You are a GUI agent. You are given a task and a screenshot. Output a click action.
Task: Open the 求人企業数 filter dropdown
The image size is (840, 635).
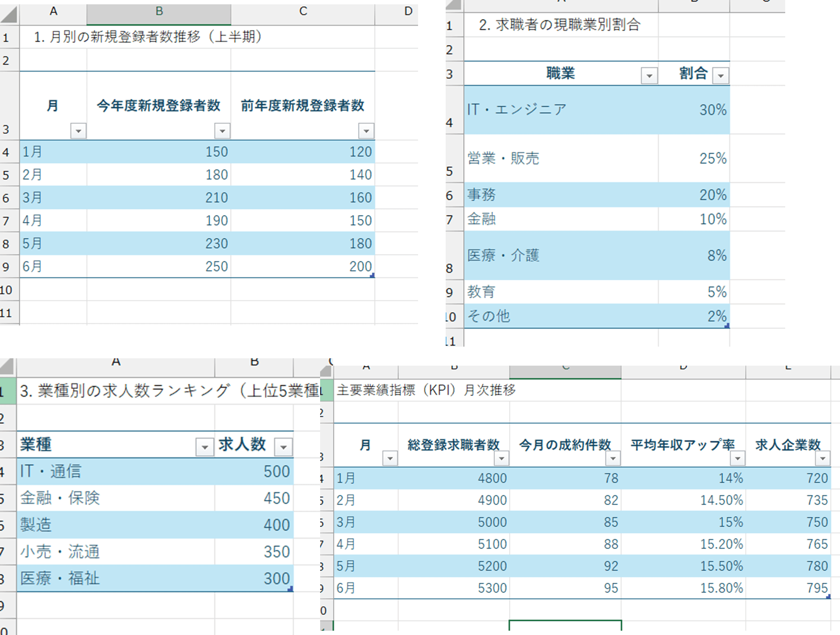[x=822, y=458]
